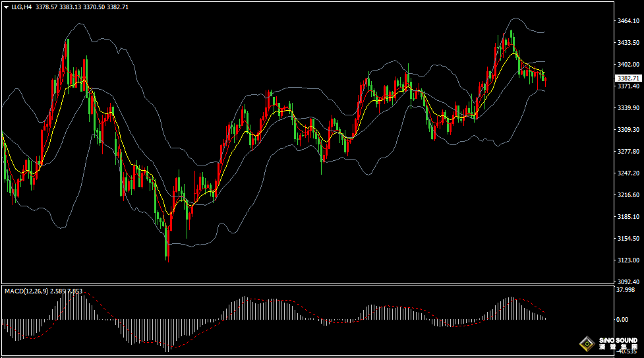Click the 3402.00 price axis label

(x=628, y=65)
